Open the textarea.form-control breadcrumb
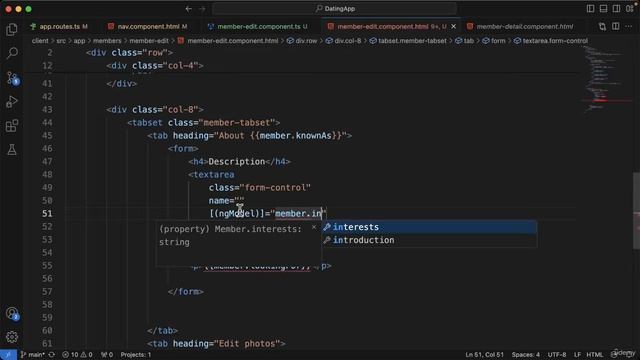The width and height of the screenshot is (640, 360). coord(551,41)
